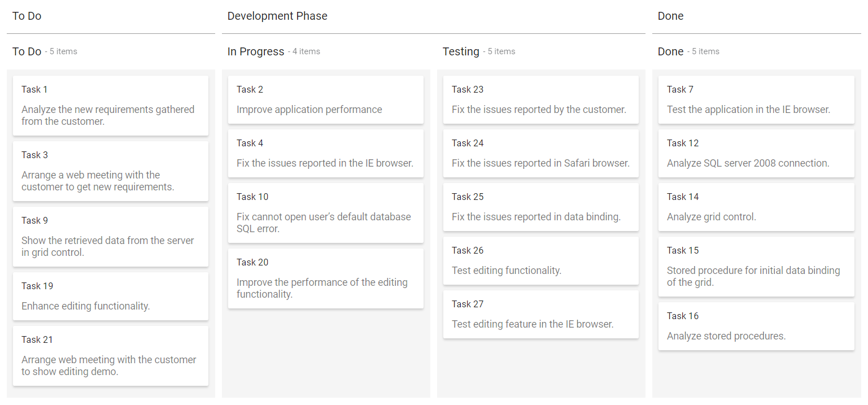868x405 pixels.
Task: Select Task 20 editing performance card
Action: pos(326,278)
